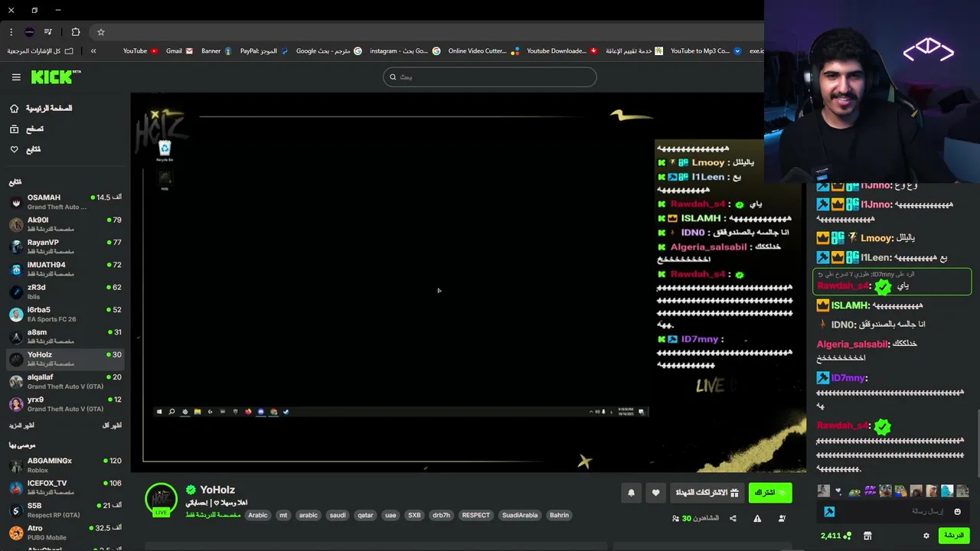The height and width of the screenshot is (551, 980).
Task: Open Chrome three-dot menu
Action: [x=11, y=32]
